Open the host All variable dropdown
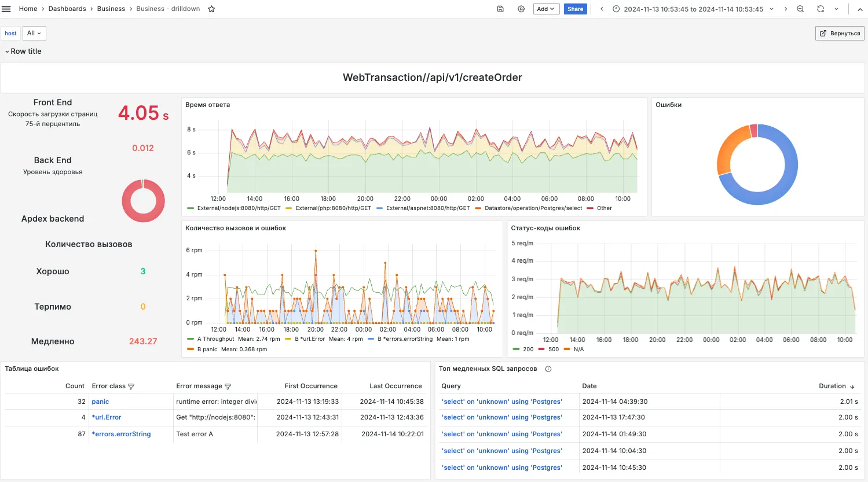Viewport: 868px width, 482px height. tap(34, 33)
